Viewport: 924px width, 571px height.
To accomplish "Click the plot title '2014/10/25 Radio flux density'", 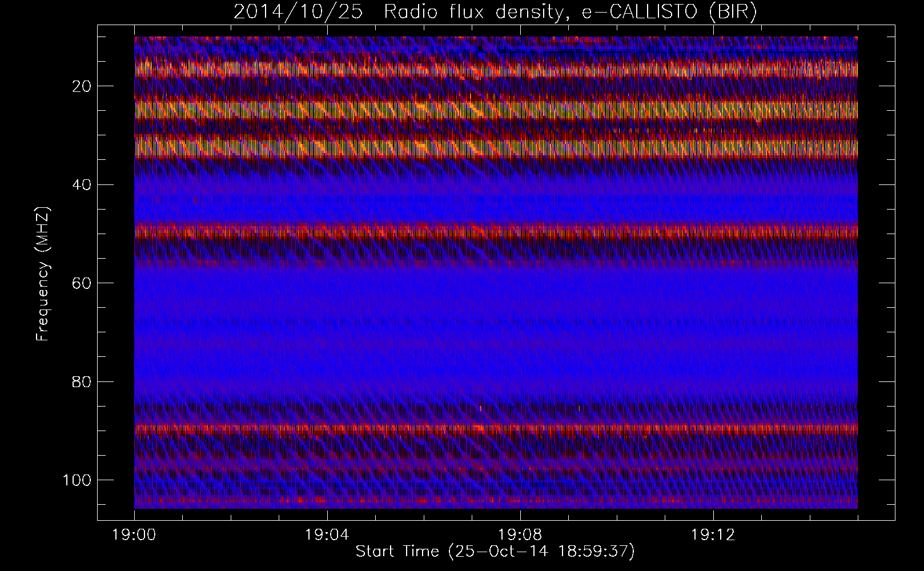I will point(495,12).
